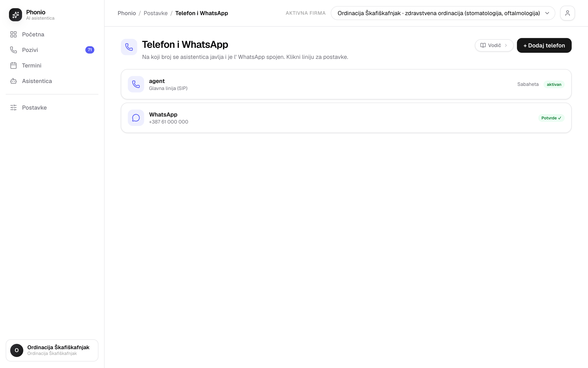588x368 pixels.
Task: Click Phonio breadcrumb link
Action: point(127,13)
